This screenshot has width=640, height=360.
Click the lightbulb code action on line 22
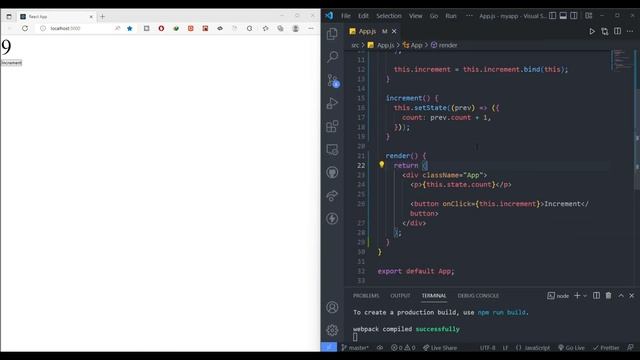click(x=382, y=164)
